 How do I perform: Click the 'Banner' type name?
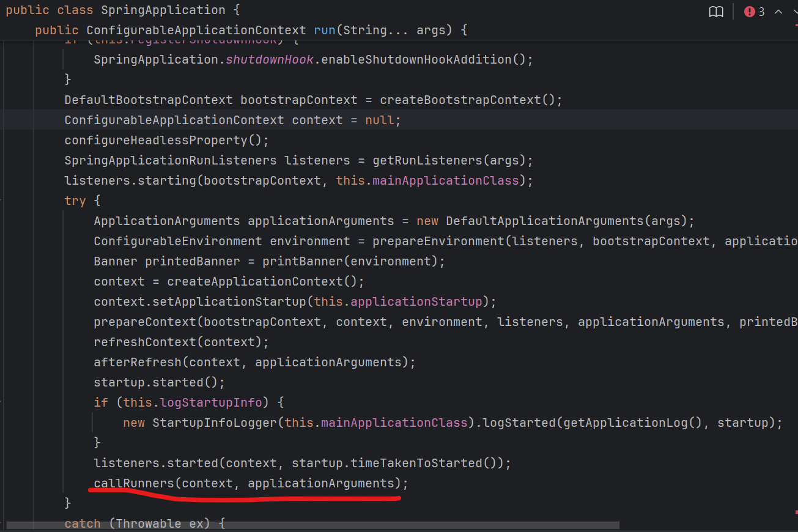coord(116,261)
